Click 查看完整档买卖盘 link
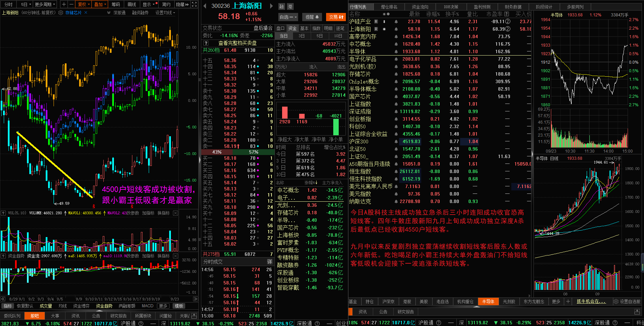This screenshot has width=644, height=326. tap(237, 43)
